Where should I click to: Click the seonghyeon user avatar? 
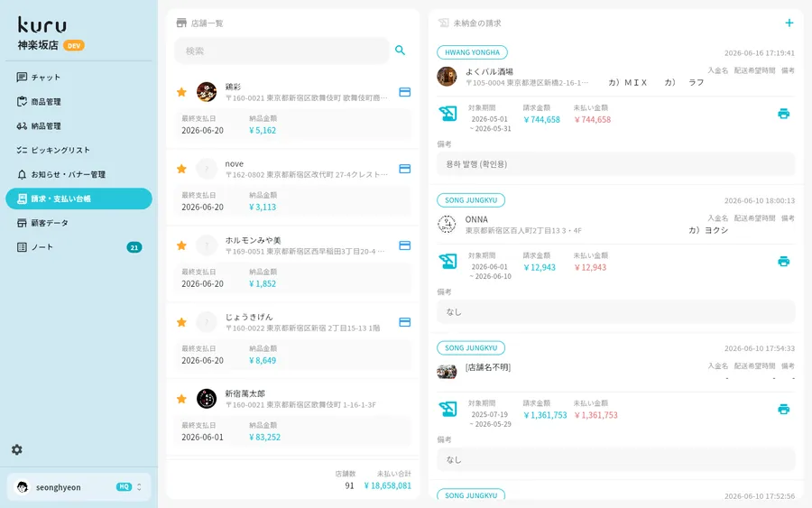[23, 486]
